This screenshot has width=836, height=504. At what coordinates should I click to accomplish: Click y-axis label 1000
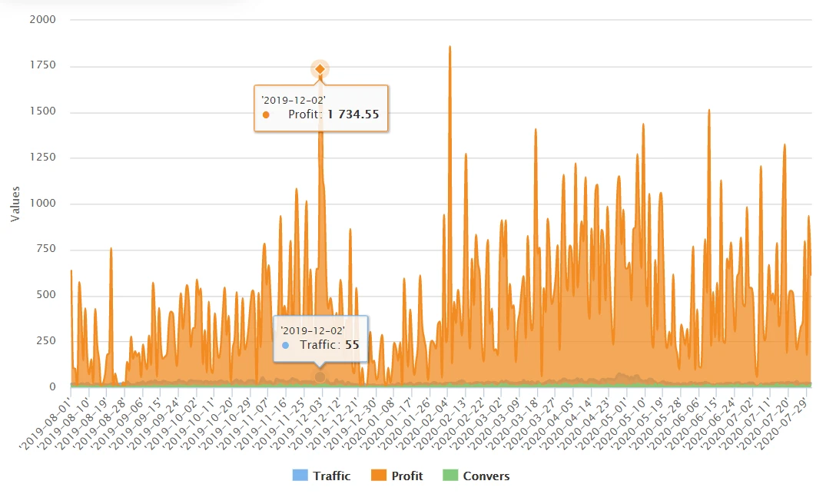(x=43, y=203)
